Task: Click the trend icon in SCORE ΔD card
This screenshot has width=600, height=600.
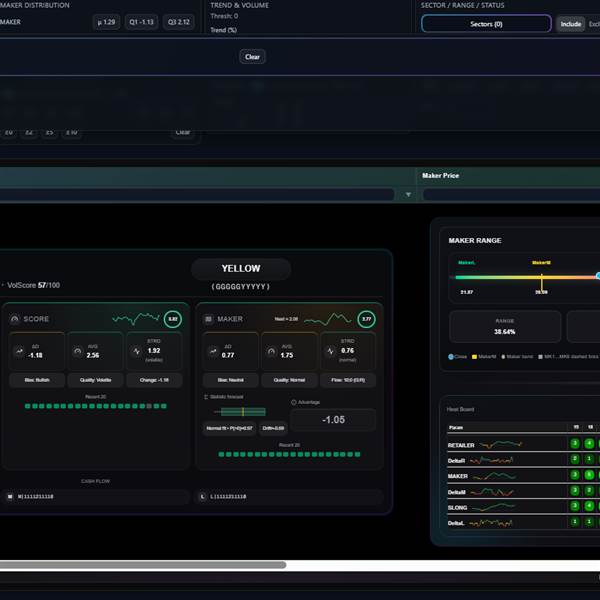Action: pyautogui.click(x=21, y=351)
